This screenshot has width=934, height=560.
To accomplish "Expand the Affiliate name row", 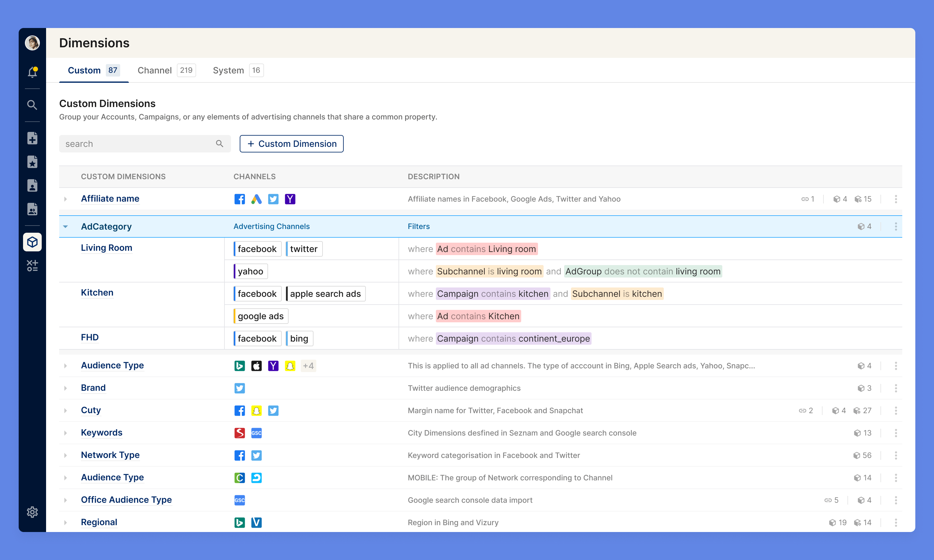I will tap(65, 199).
